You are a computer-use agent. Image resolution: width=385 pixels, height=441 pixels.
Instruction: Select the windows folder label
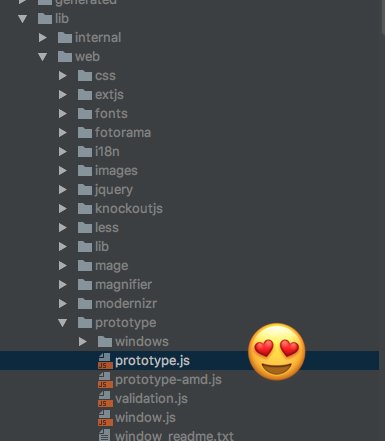142,342
